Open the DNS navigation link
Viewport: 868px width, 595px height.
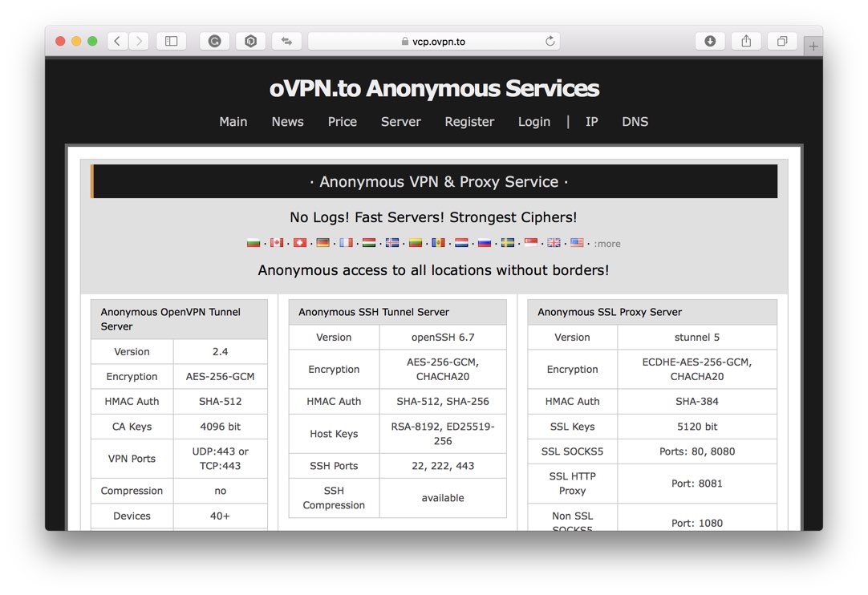tap(635, 122)
